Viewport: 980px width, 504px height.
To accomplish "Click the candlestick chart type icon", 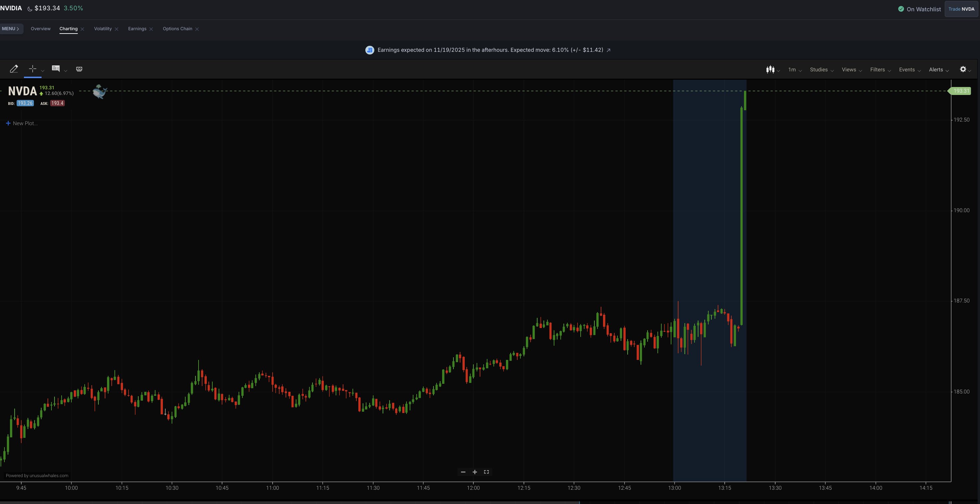I will tap(770, 69).
